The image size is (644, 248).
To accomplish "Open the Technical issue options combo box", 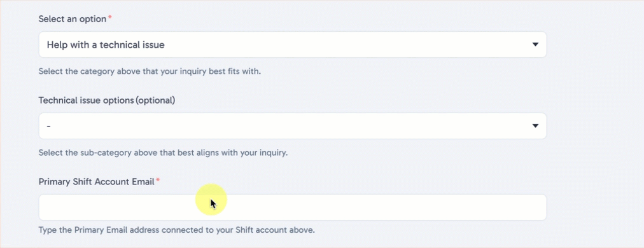I will coord(293,126).
